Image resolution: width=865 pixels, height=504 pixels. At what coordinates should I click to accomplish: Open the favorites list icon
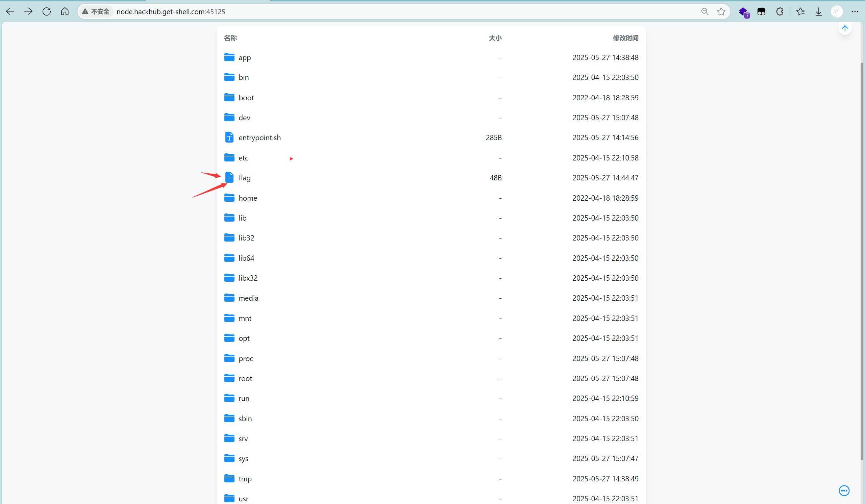click(800, 11)
